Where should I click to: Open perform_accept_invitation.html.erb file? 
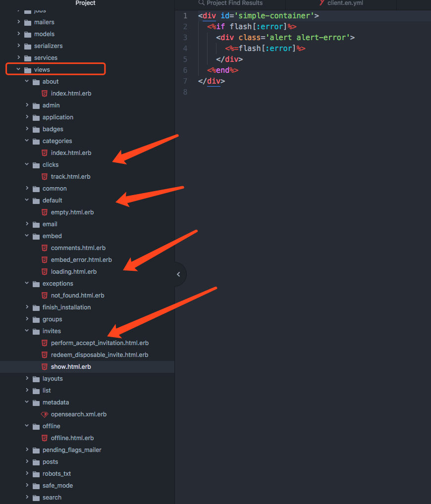100,343
